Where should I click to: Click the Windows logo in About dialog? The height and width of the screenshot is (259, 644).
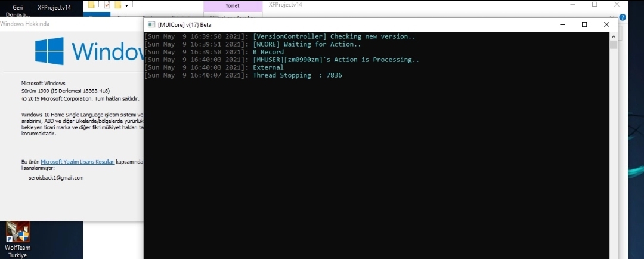[49, 51]
